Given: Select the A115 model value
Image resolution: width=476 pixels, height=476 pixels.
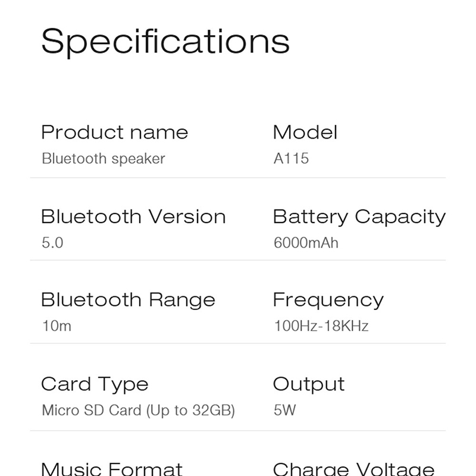Looking at the screenshot, I should (x=291, y=159).
